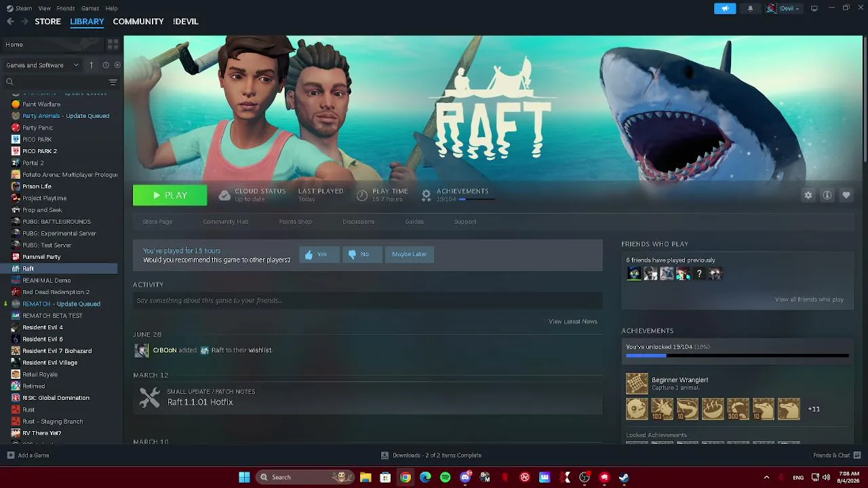Image resolution: width=868 pixels, height=488 pixels.
Task: Open advanced library filter icon
Action: coord(113,82)
